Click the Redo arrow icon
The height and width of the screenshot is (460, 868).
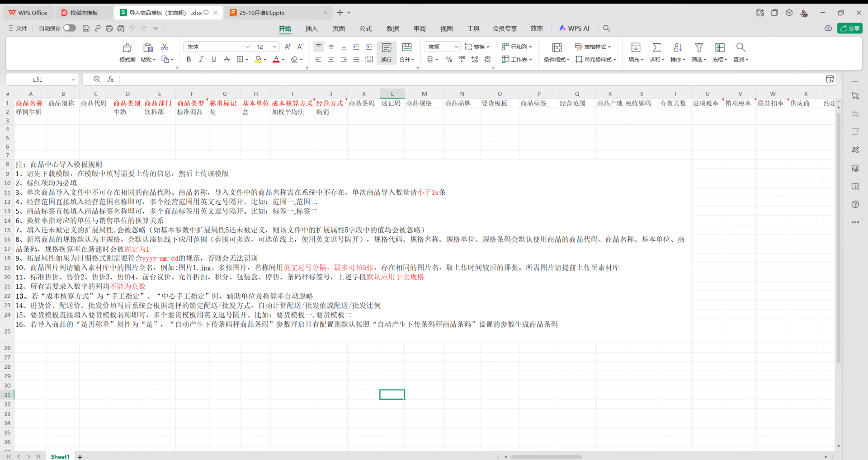(x=144, y=28)
